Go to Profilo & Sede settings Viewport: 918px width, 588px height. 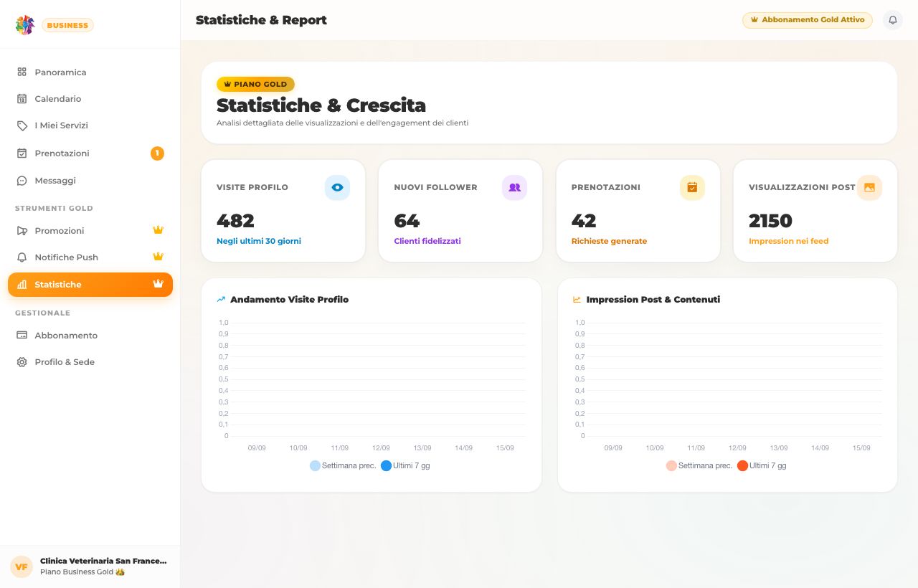(90, 362)
